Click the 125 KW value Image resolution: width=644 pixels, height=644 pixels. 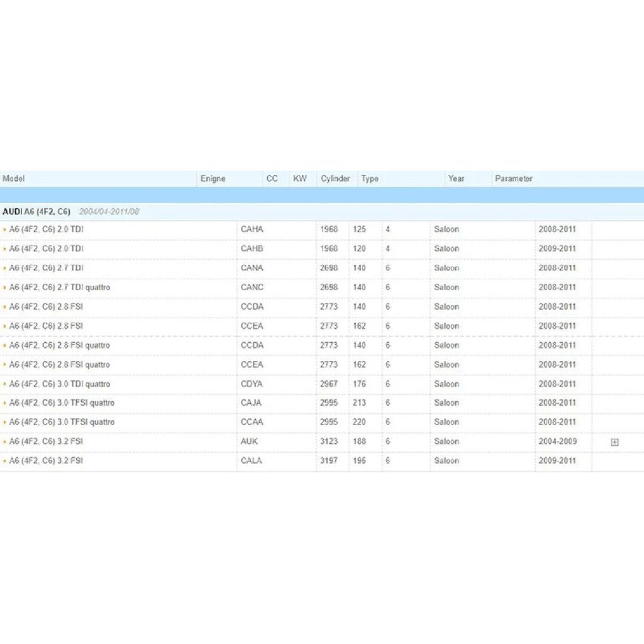pos(359,229)
